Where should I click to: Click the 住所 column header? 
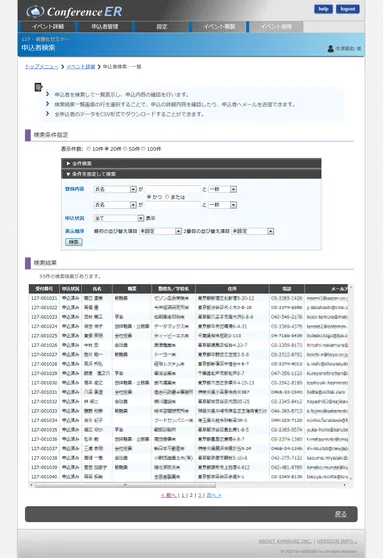tap(232, 289)
